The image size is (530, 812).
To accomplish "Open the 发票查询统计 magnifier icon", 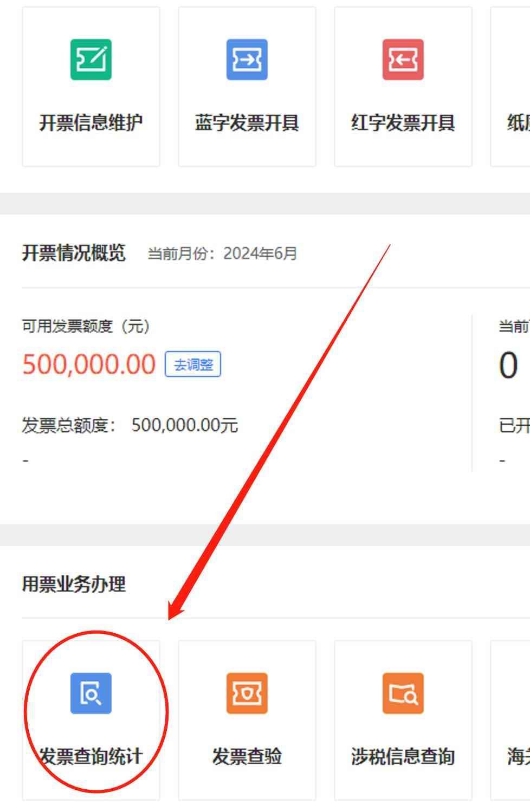I will pos(91,693).
